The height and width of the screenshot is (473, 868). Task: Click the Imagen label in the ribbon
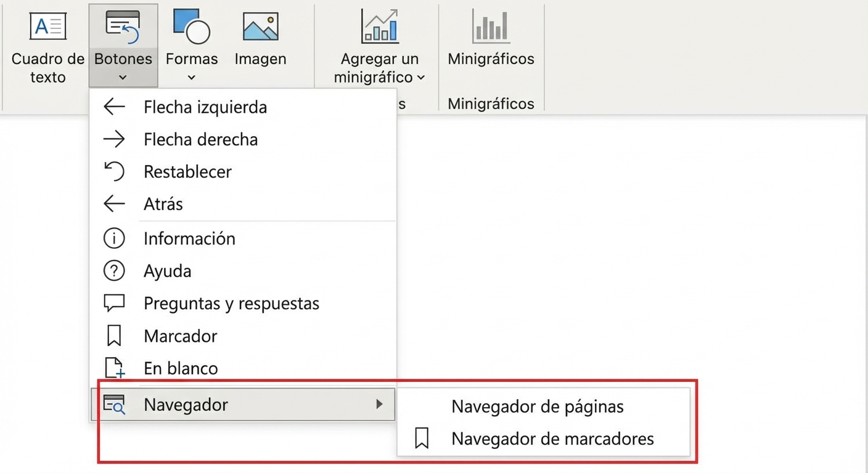pos(260,59)
